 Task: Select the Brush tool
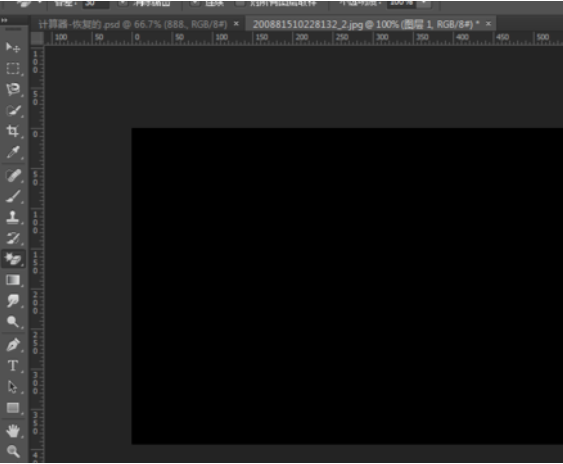(x=13, y=196)
